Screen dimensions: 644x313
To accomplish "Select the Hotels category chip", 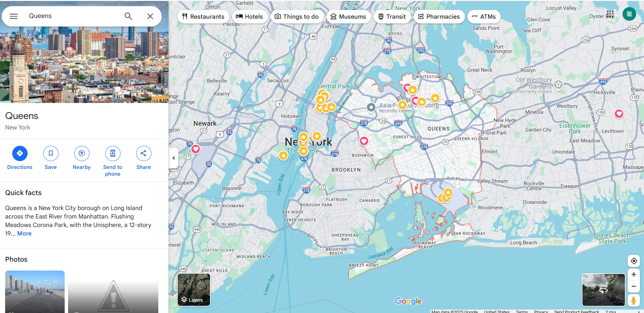I will pyautogui.click(x=249, y=17).
